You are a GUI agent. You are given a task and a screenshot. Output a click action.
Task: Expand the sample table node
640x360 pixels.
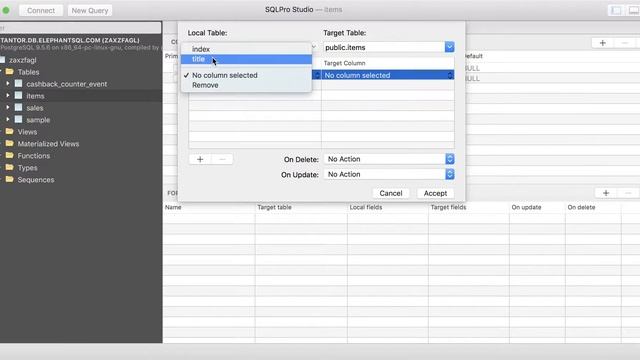[7, 120]
